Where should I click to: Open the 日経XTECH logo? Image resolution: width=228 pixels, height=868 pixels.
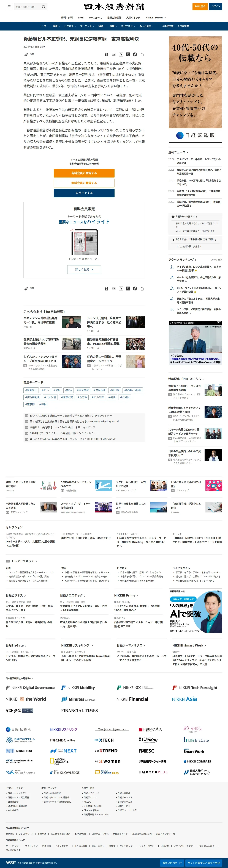click(104, 740)
